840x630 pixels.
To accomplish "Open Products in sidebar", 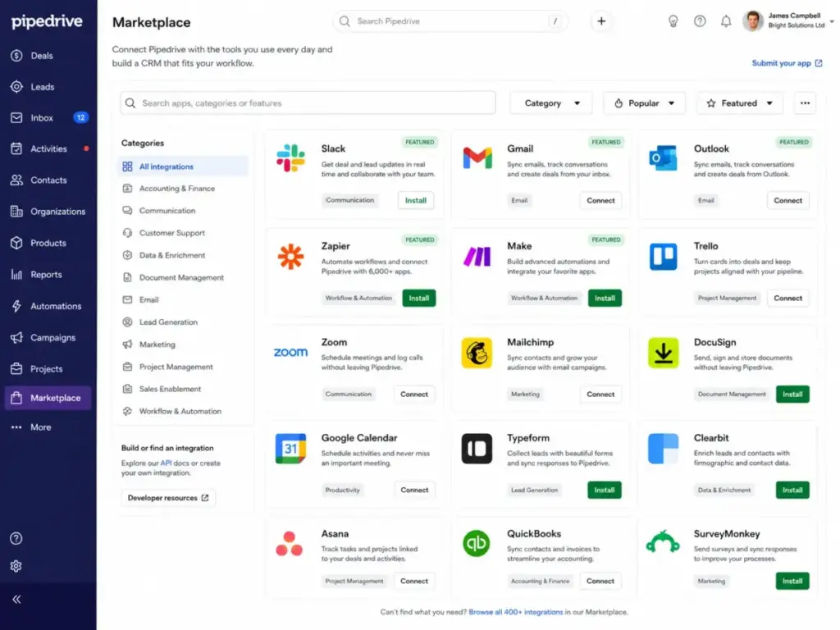I will pos(48,243).
